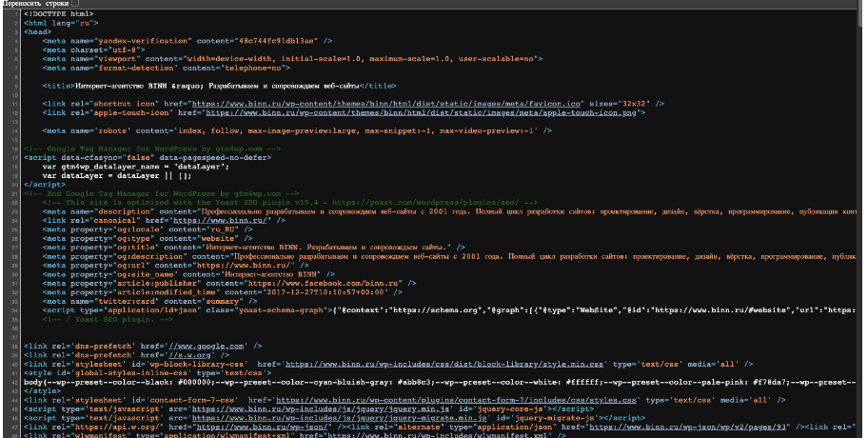Click the '</style>' closing tag
This screenshot has width=868, height=438.
pos(40,391)
